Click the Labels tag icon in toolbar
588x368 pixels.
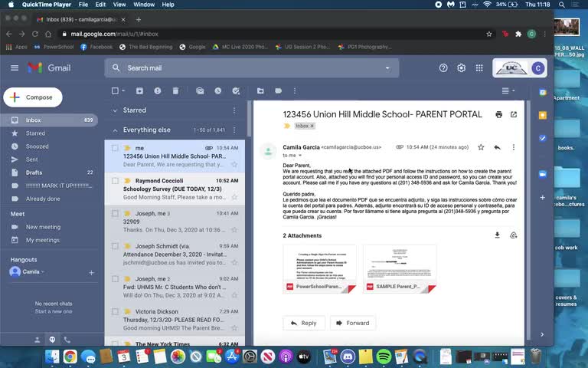pos(278,91)
